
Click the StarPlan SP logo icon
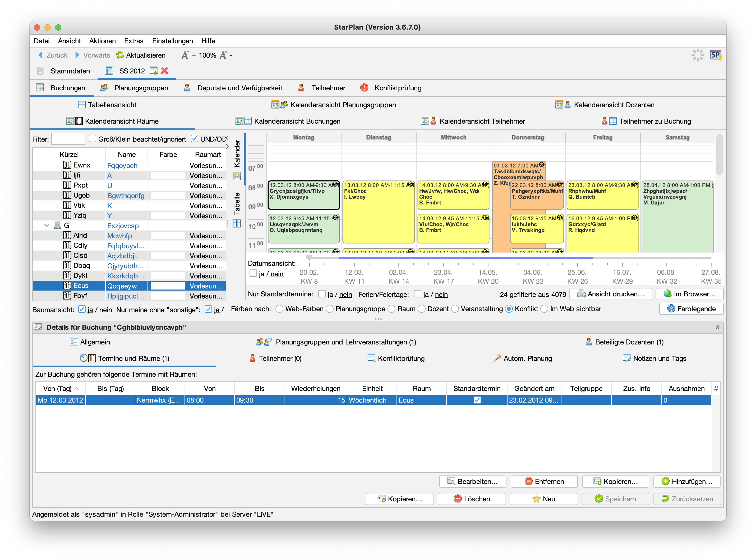(x=715, y=55)
